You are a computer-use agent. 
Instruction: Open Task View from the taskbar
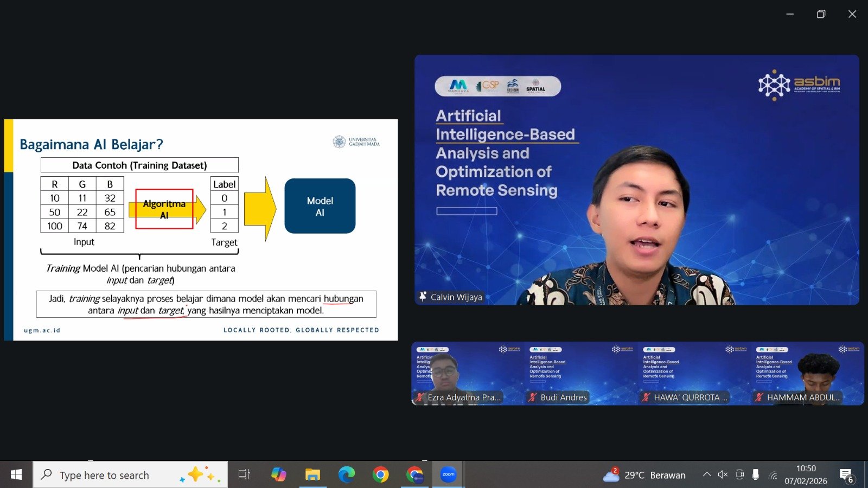244,475
